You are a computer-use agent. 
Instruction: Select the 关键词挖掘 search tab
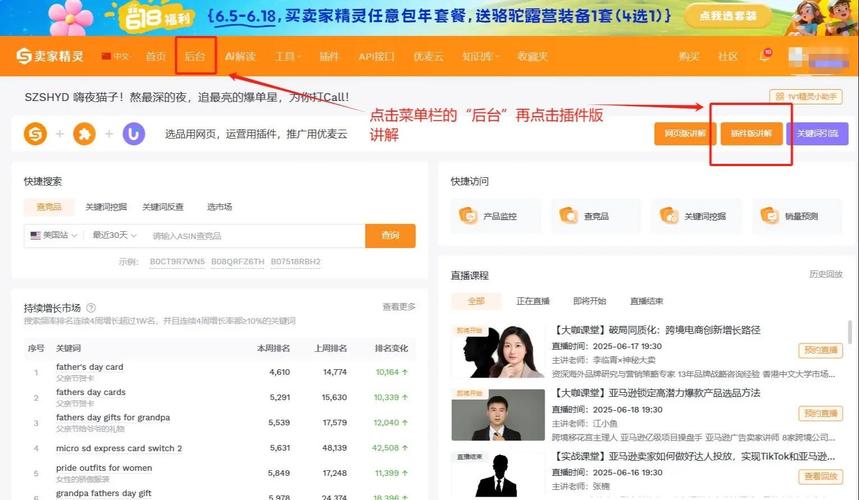(106, 206)
